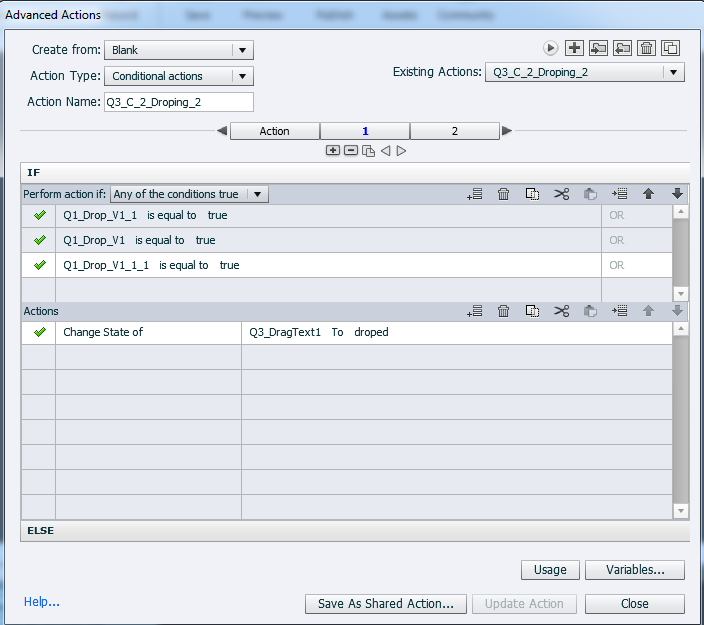The height and width of the screenshot is (625, 704).
Task: Switch to decision tab 2
Action: [454, 131]
